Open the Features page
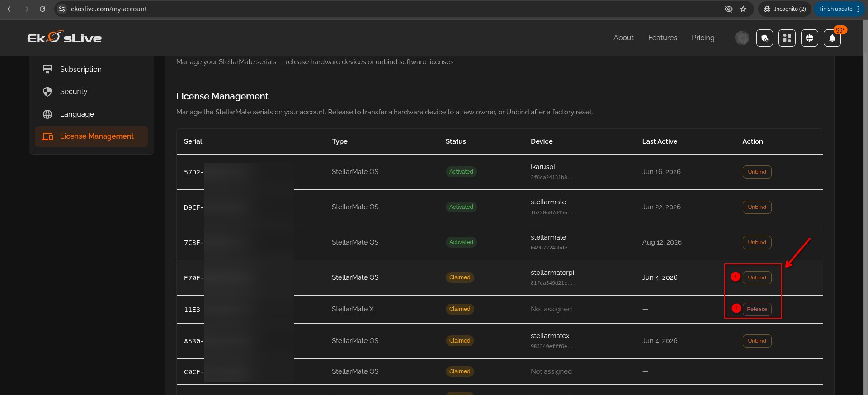 pos(663,38)
